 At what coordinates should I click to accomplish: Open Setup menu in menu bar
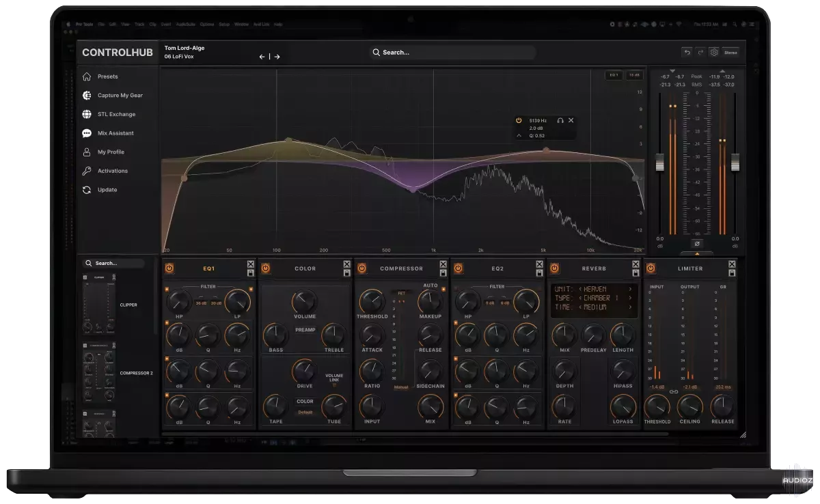click(x=224, y=24)
